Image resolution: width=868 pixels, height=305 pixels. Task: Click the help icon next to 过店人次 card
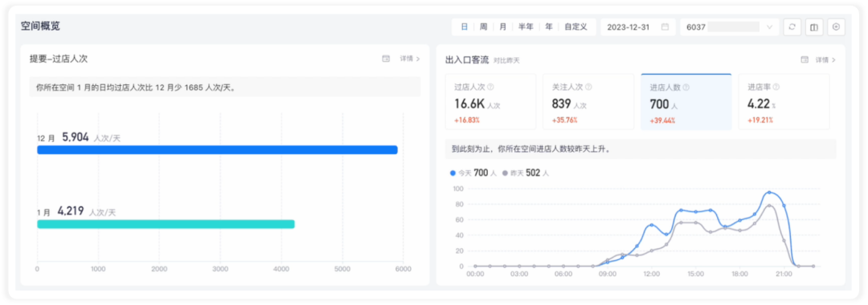pos(490,87)
